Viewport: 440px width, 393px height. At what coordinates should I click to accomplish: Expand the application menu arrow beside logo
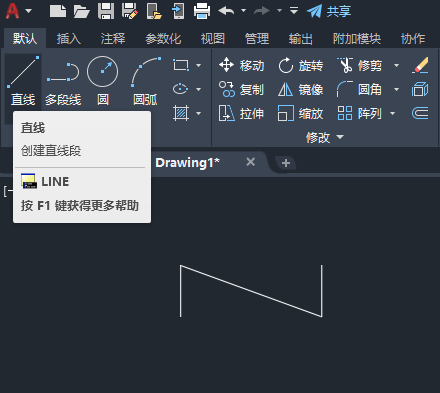pos(29,11)
